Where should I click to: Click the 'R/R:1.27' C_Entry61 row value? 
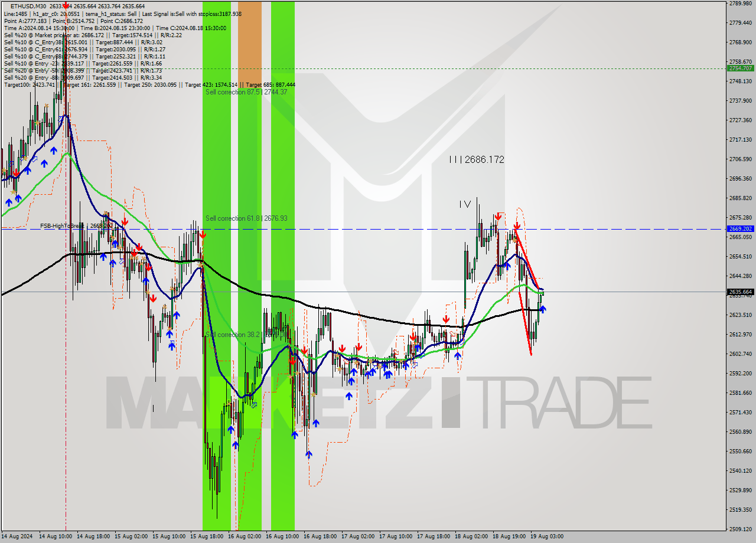point(154,49)
